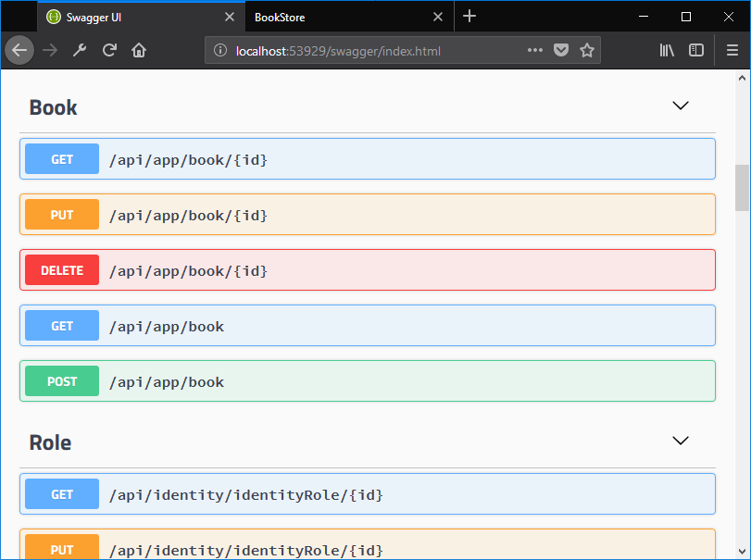Click the address bar URL field
Image resolution: width=751 pixels, height=560 pixels.
coord(370,50)
